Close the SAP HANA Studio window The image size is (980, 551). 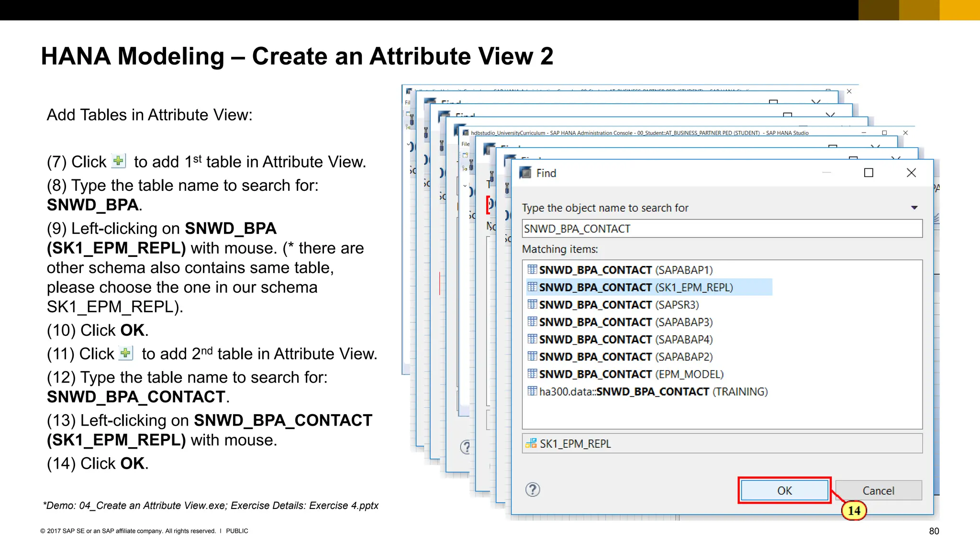905,133
